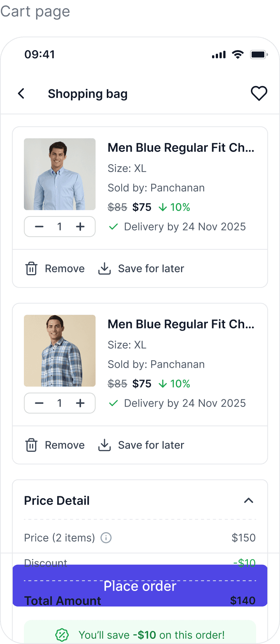Click trash icon on first cart item

[x=31, y=269]
